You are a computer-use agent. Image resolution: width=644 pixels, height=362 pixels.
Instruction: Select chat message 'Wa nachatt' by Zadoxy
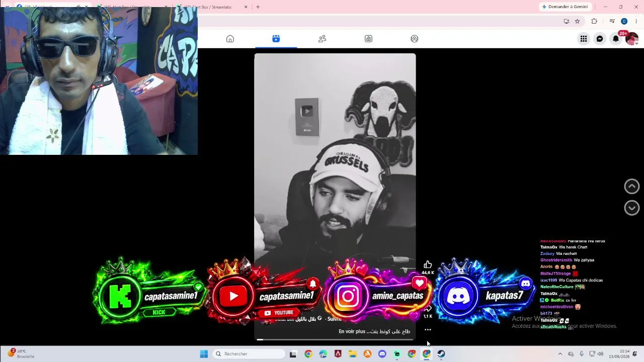567,253
